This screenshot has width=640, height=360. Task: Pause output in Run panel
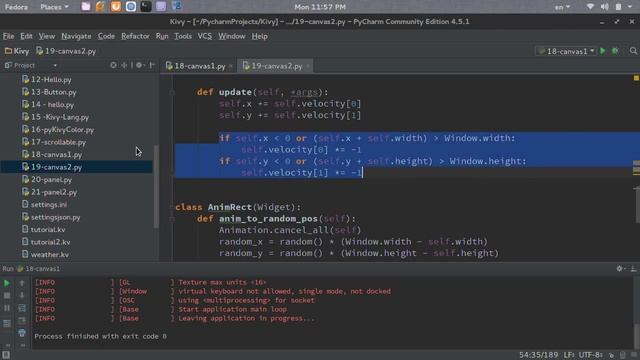pyautogui.click(x=7, y=308)
